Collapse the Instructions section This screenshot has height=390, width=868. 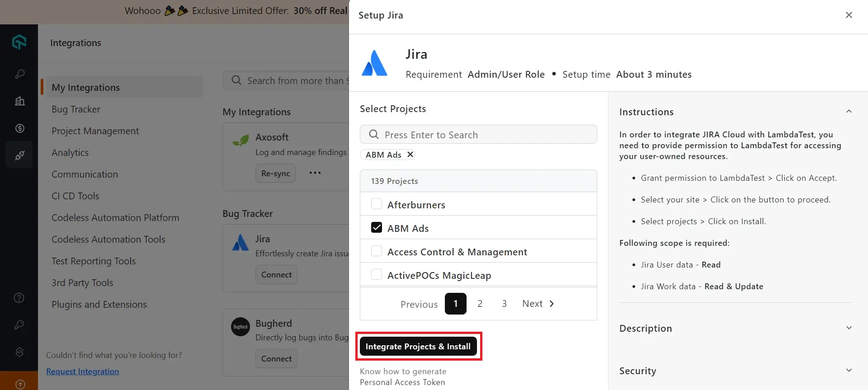[849, 112]
